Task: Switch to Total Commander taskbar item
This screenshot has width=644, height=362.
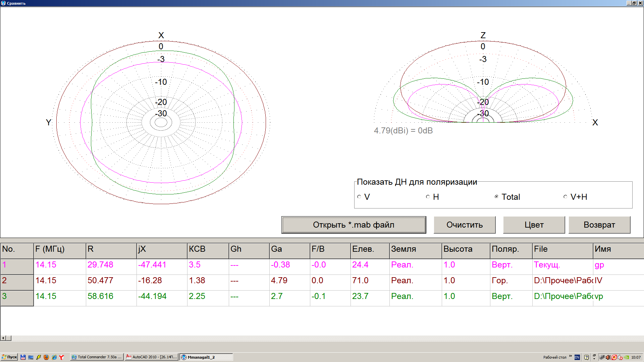Action: click(x=97, y=357)
